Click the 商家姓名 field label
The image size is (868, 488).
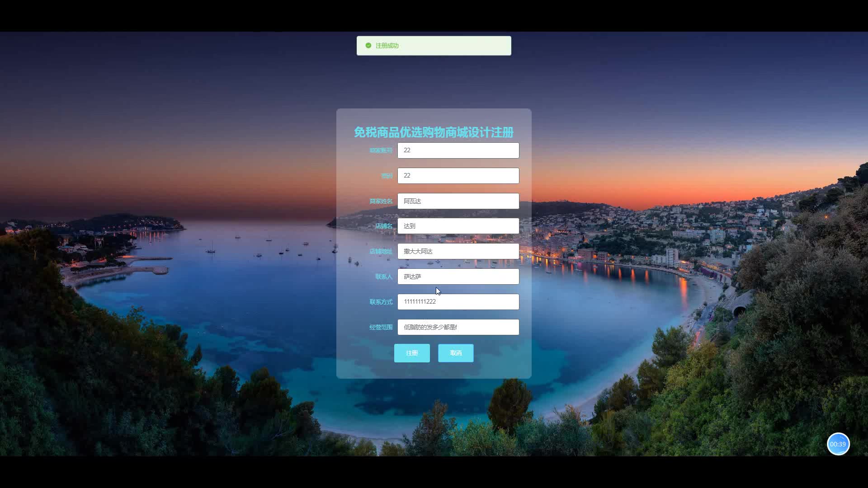pos(381,201)
